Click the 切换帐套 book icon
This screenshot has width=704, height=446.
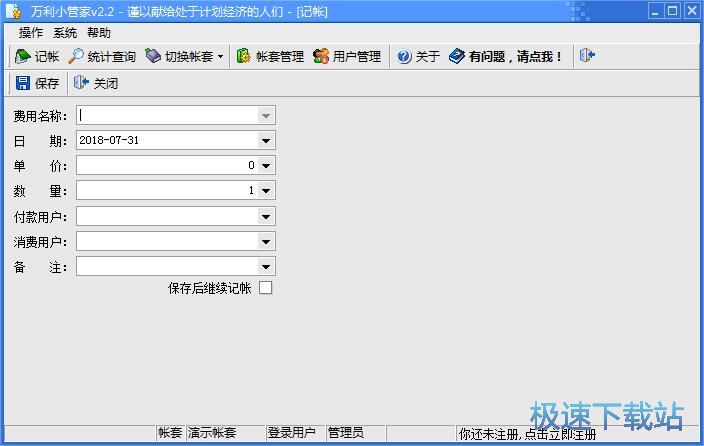pyautogui.click(x=153, y=56)
